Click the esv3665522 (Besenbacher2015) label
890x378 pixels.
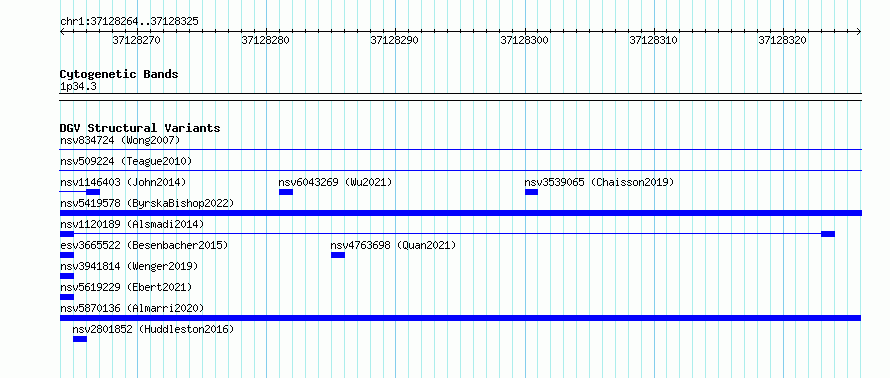pyautogui.click(x=144, y=245)
